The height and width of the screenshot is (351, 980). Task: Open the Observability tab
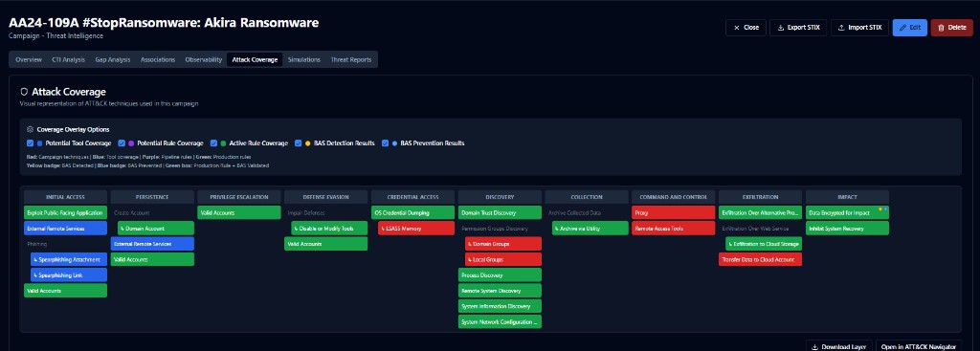tap(204, 60)
